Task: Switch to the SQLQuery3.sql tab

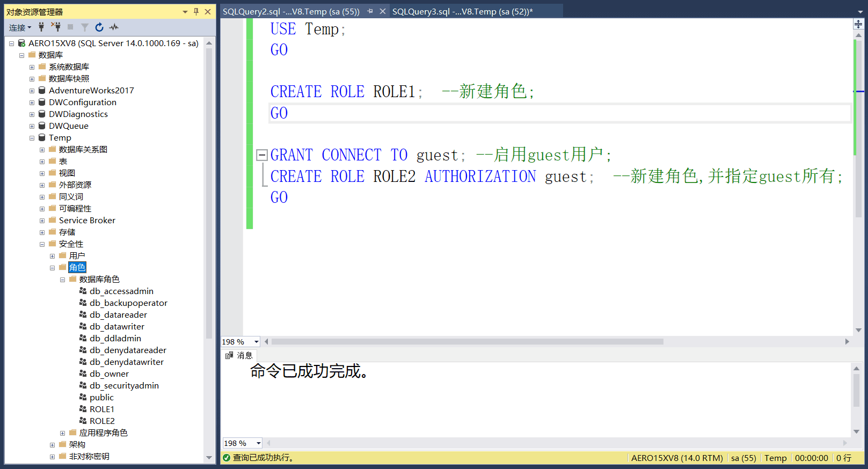Action: tap(462, 11)
